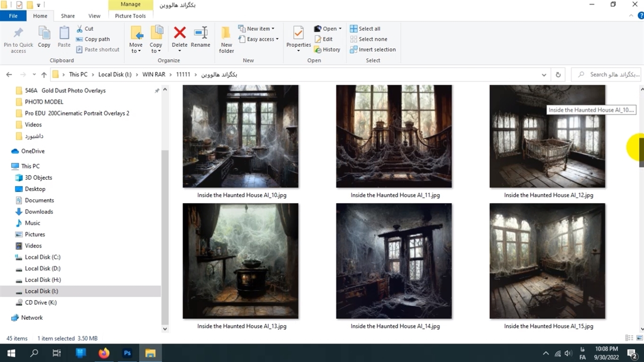Click Select all in the ribbon
This screenshot has width=644, height=362.
click(365, 29)
